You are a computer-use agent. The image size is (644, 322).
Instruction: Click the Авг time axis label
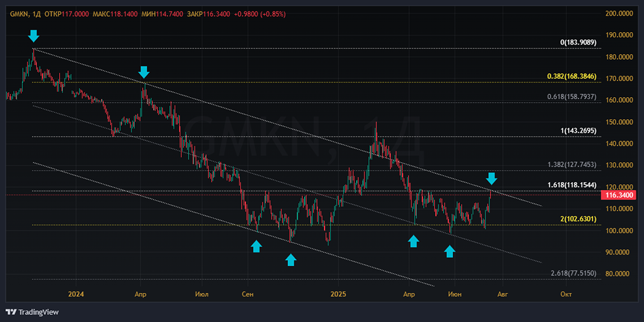pos(502,294)
